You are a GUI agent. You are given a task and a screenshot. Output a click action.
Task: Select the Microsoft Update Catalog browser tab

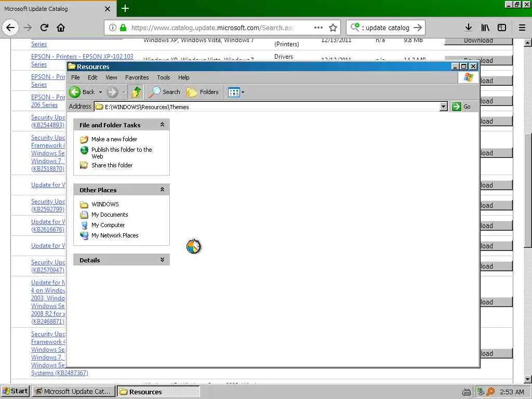click(58, 9)
